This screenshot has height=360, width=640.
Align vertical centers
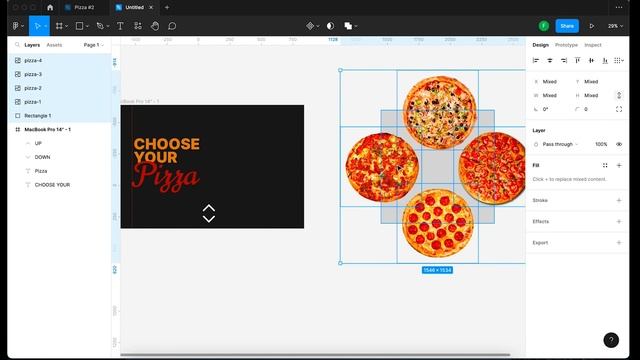(x=591, y=60)
